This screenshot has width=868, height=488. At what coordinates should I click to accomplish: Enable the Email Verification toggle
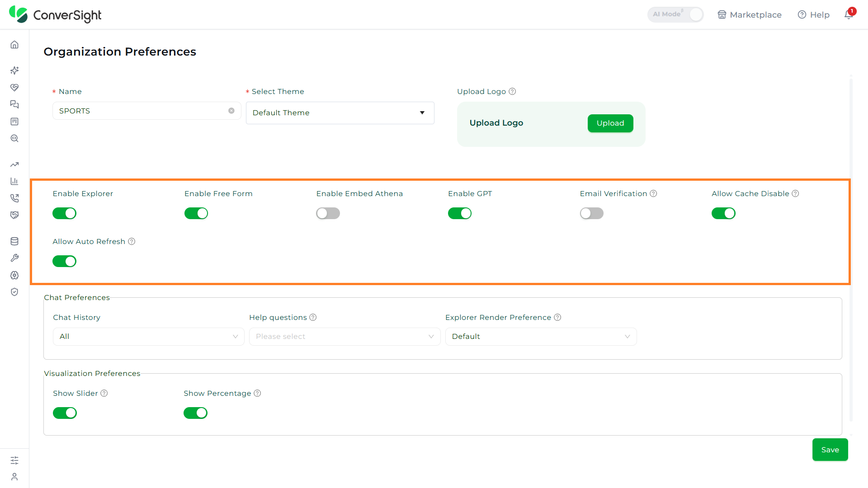pos(592,213)
